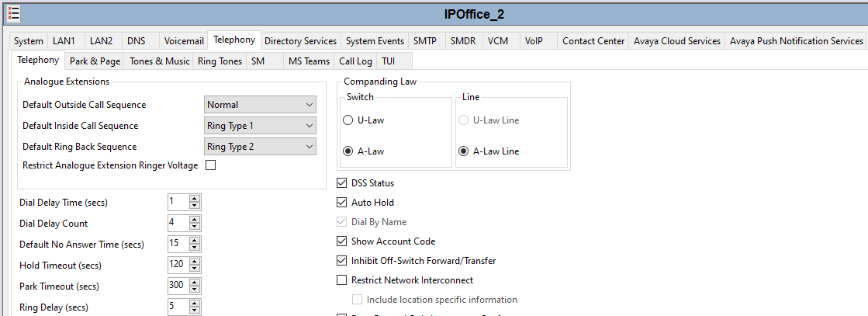The image size is (868, 316).
Task: Select the Telephony sub-tab
Action: coord(38,60)
